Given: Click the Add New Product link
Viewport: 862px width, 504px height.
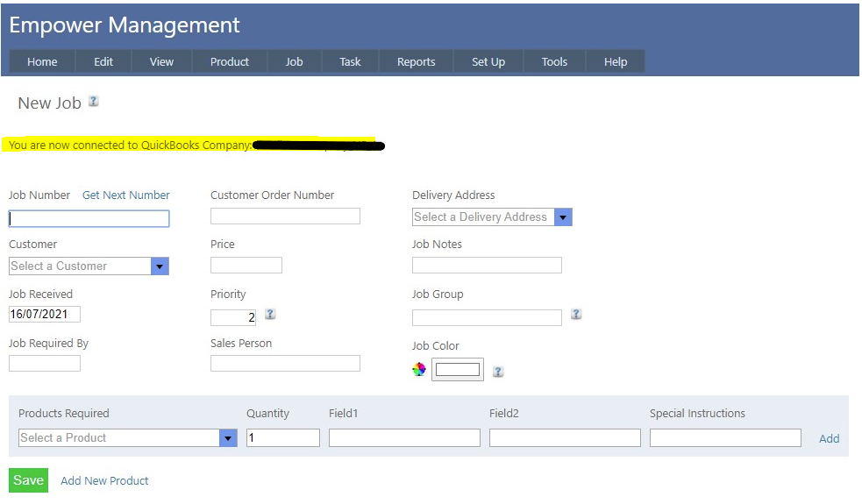Looking at the screenshot, I should [x=104, y=481].
